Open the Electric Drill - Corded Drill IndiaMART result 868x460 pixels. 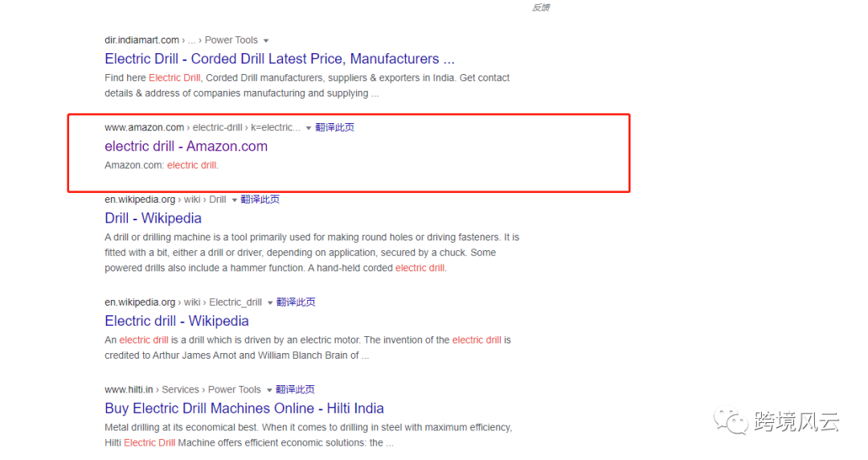tap(280, 59)
